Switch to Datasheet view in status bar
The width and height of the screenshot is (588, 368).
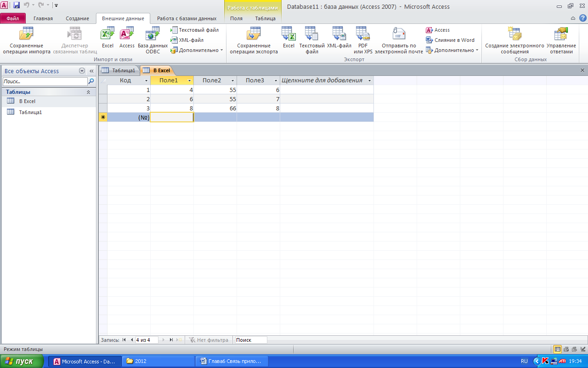[x=557, y=349]
